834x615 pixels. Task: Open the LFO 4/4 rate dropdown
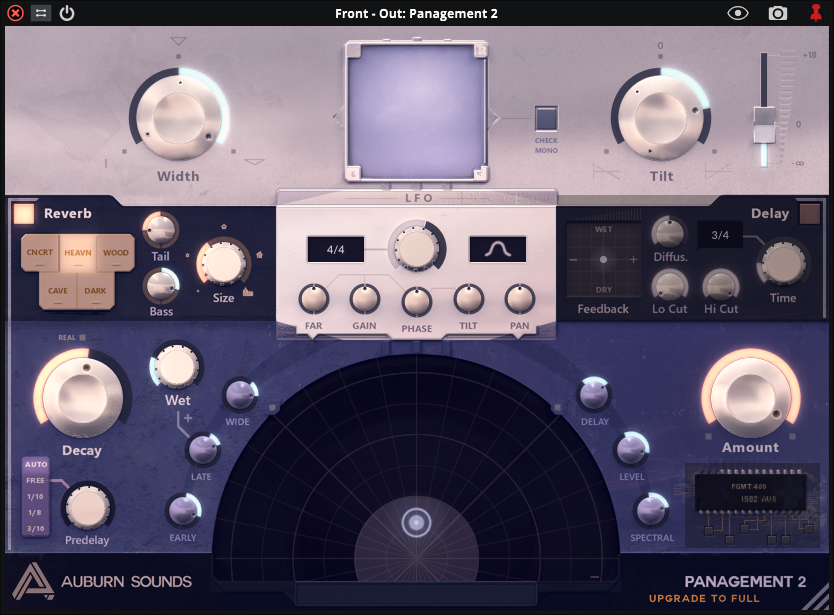coord(336,250)
